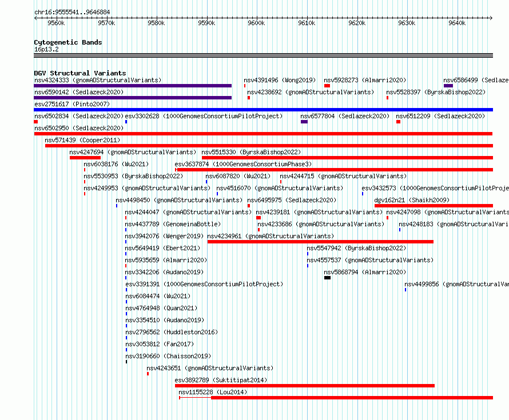
Task: Click the nsv4324333 gnomAD variant label
Action: coord(98,80)
